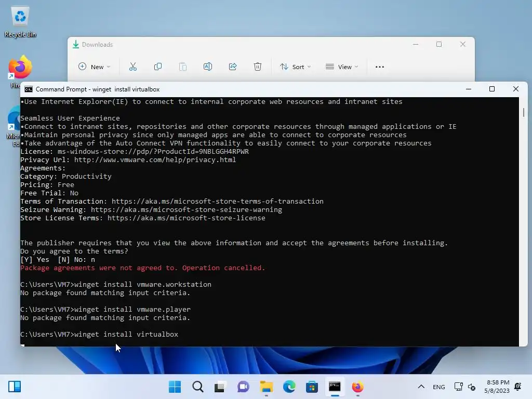532x399 pixels.
Task: Click the Category: Productivity line
Action: [x=66, y=177]
